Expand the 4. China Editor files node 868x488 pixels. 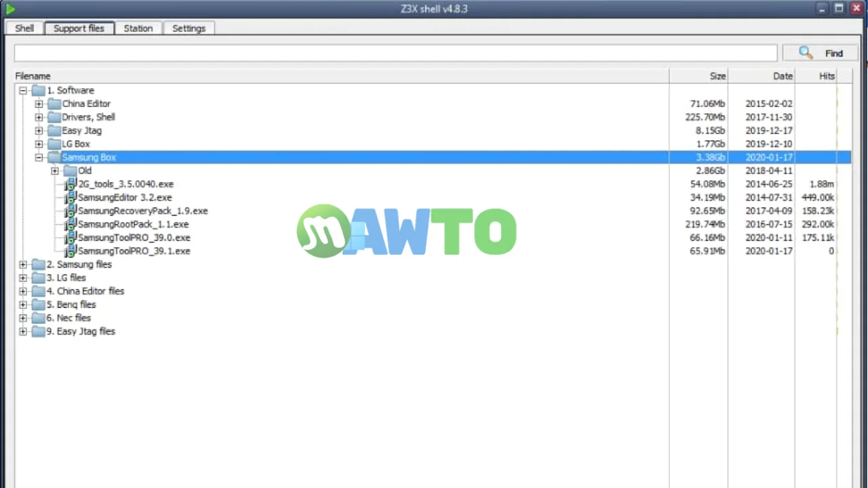(x=23, y=291)
